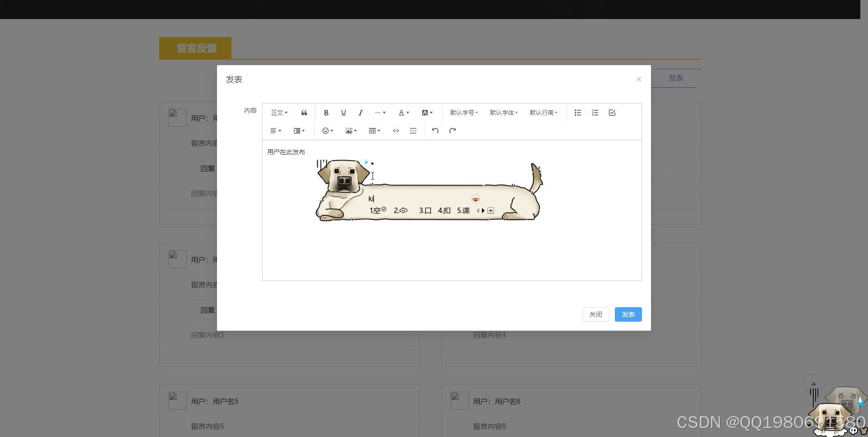The height and width of the screenshot is (437, 868).
Task: Open the 默认行高 line height dropdown
Action: pos(543,113)
